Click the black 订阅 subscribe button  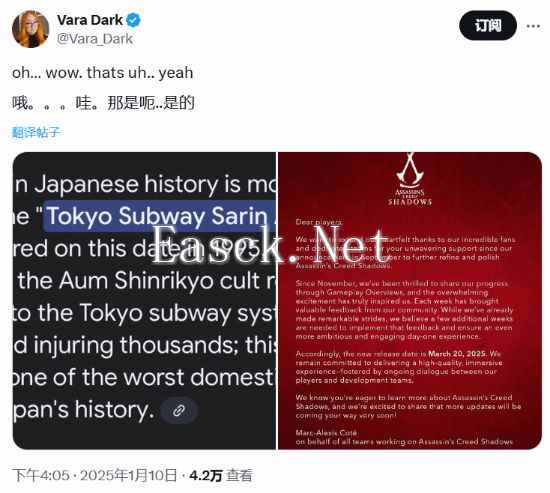[x=488, y=26]
